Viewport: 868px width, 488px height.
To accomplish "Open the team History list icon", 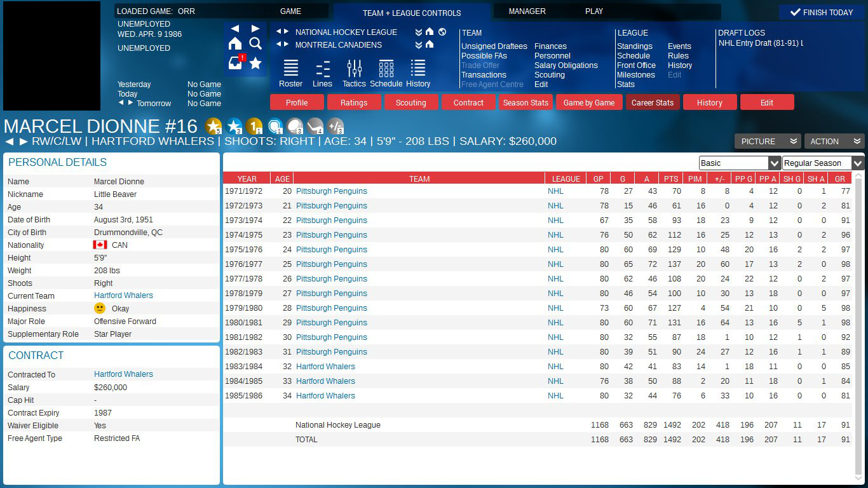I will [418, 74].
